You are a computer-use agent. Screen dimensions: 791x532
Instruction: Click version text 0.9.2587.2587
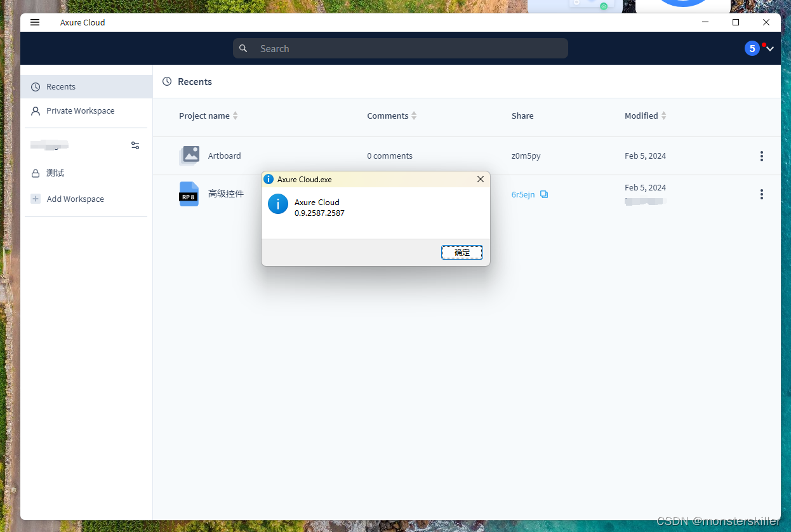pos(319,213)
